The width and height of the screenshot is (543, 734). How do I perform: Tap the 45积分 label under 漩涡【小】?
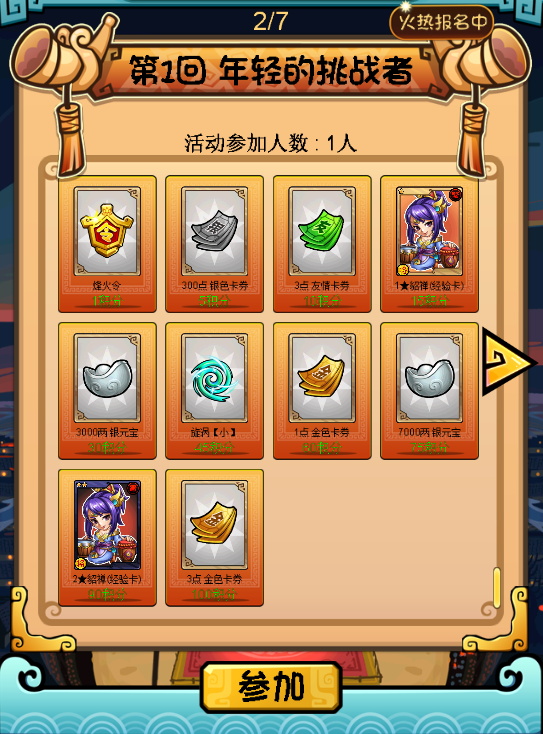coord(214,448)
